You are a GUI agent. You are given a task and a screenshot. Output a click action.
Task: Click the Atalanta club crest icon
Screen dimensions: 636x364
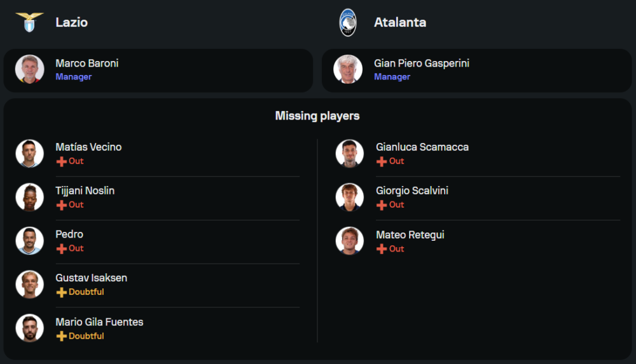348,22
